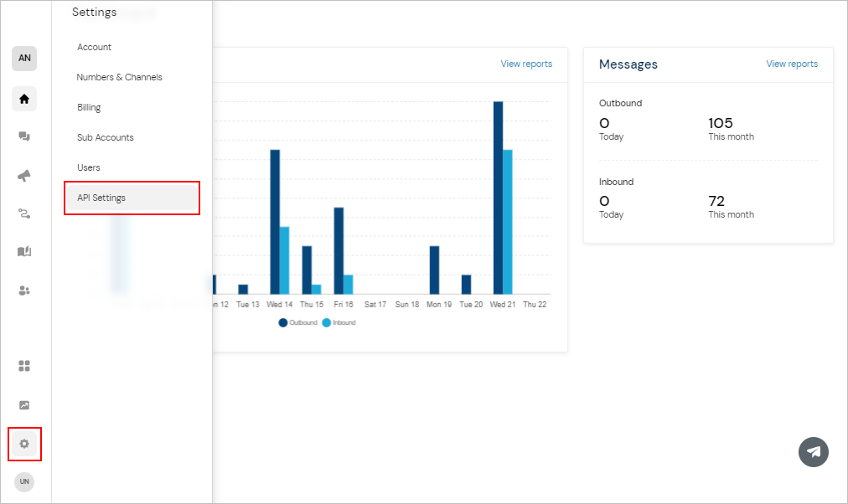
Task: Open the UN user avatar
Action: click(x=24, y=482)
